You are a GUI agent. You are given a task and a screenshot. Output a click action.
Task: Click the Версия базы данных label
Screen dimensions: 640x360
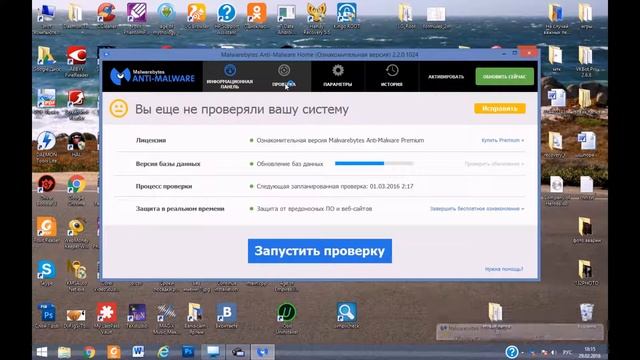click(x=168, y=164)
